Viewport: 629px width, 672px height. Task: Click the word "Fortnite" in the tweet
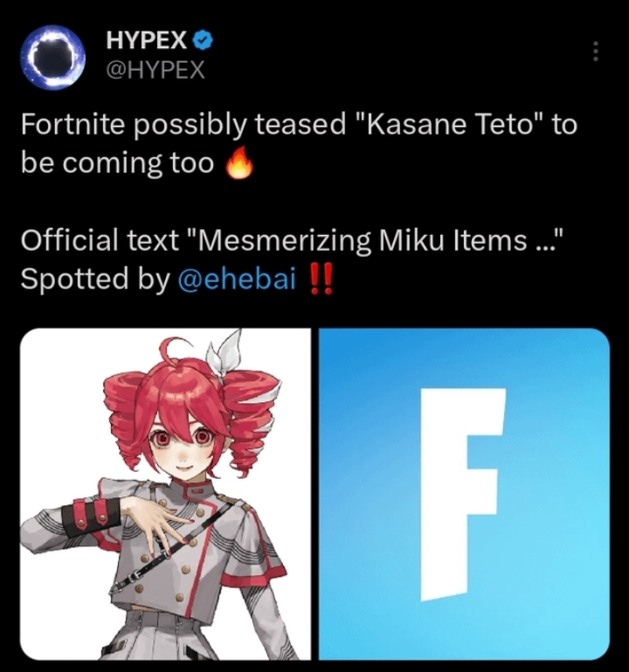point(73,125)
